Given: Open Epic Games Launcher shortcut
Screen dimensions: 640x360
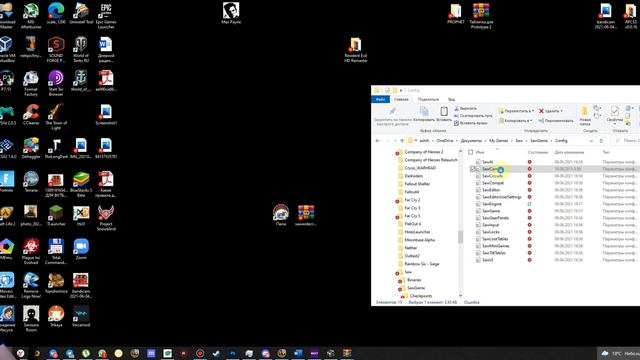Looking at the screenshot, I should click(106, 16).
